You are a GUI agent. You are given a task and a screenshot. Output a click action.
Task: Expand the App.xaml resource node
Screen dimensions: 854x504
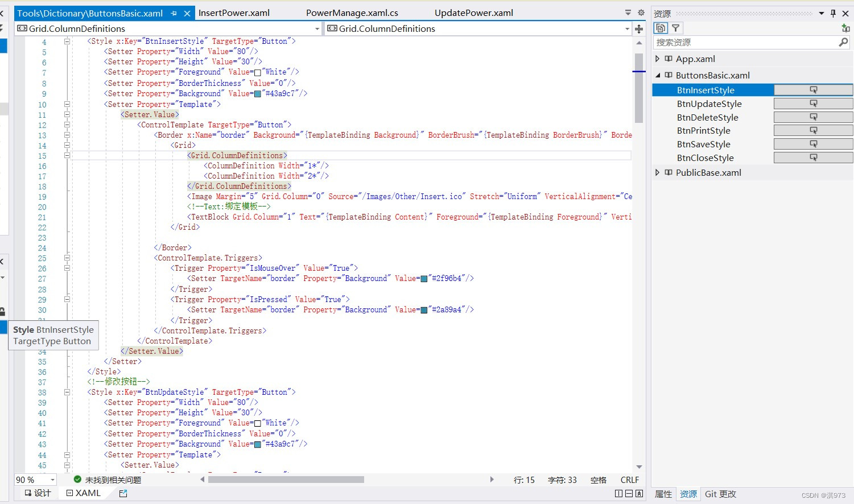pyautogui.click(x=658, y=59)
